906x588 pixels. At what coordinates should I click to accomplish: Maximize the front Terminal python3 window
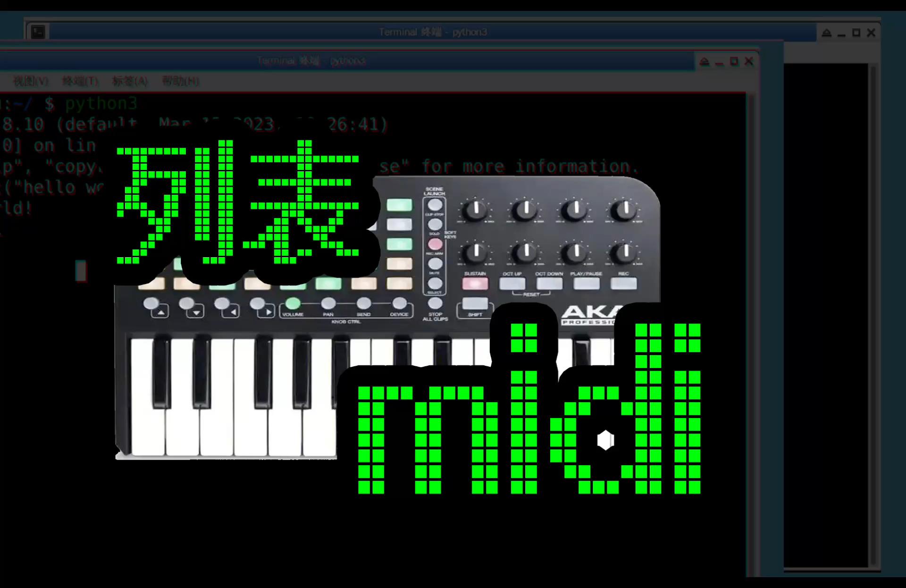734,62
